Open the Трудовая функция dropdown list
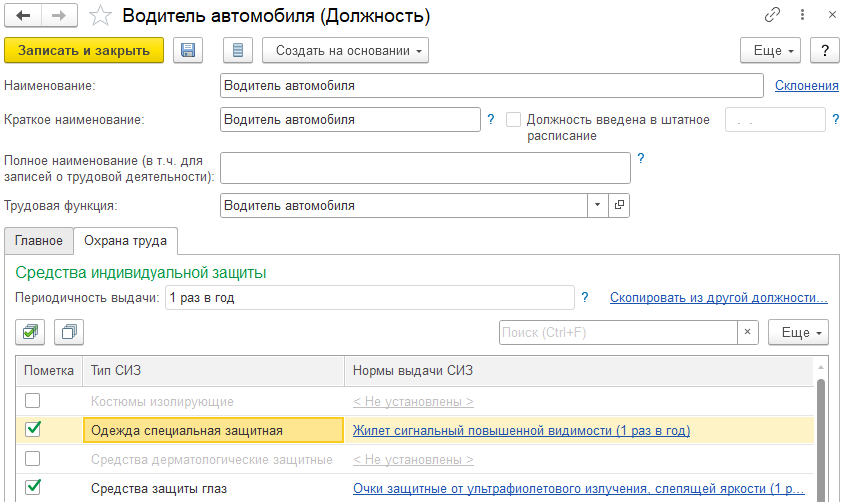 tap(597, 205)
